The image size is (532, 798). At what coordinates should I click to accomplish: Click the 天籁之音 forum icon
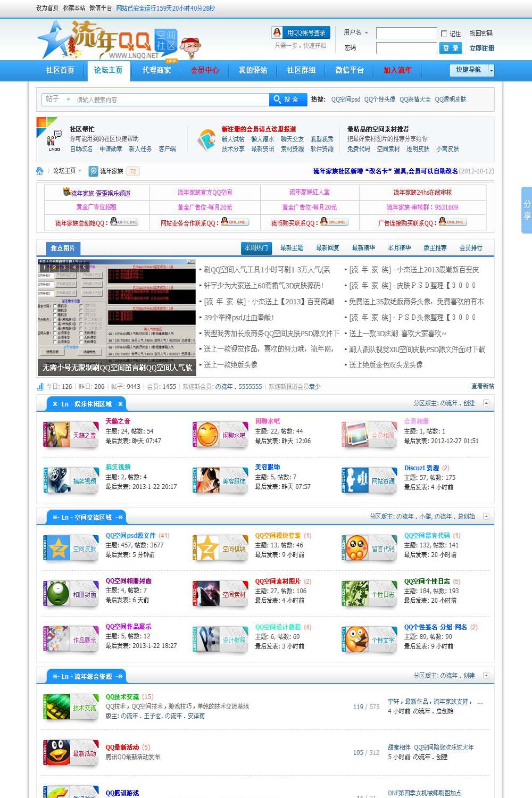(x=71, y=435)
